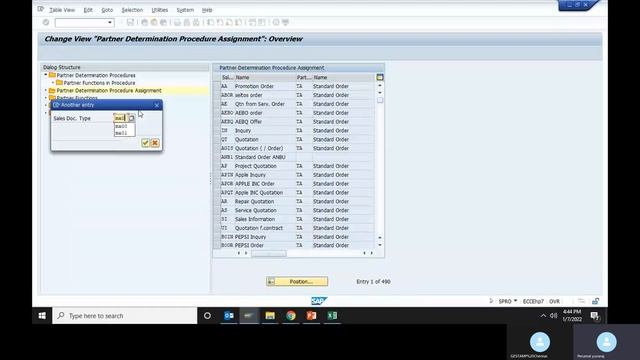
Task: Click in the Sales Doc. Type input
Action: (x=120, y=118)
